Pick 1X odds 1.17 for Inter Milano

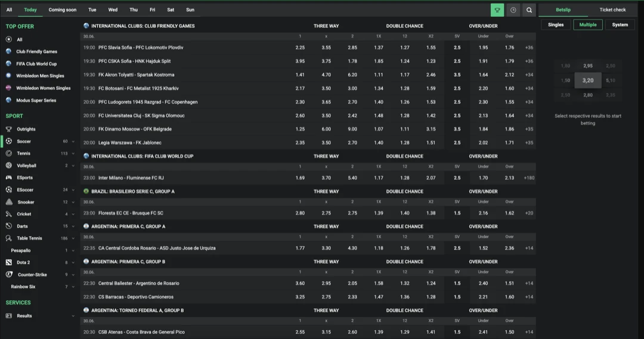378,178
